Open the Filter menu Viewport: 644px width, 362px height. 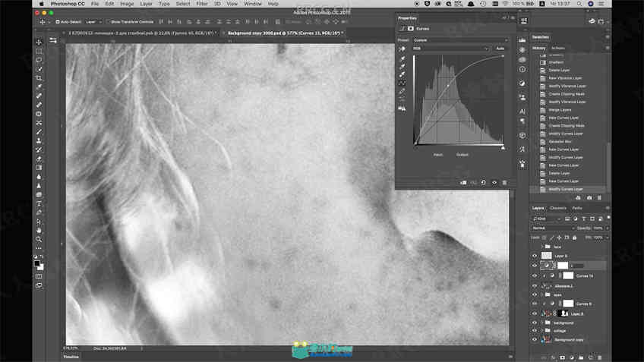[x=202, y=4]
